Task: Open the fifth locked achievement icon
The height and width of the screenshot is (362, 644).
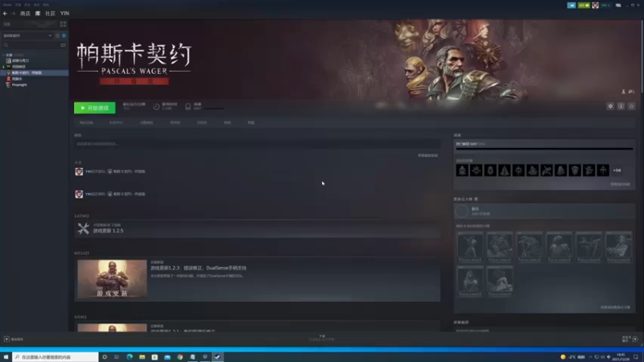Action: pyautogui.click(x=518, y=171)
